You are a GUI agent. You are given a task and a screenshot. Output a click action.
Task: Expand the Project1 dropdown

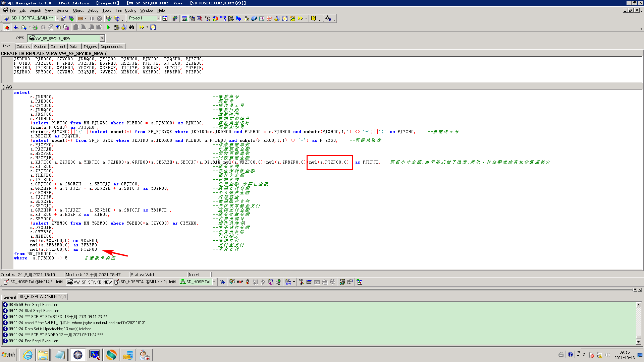click(159, 18)
